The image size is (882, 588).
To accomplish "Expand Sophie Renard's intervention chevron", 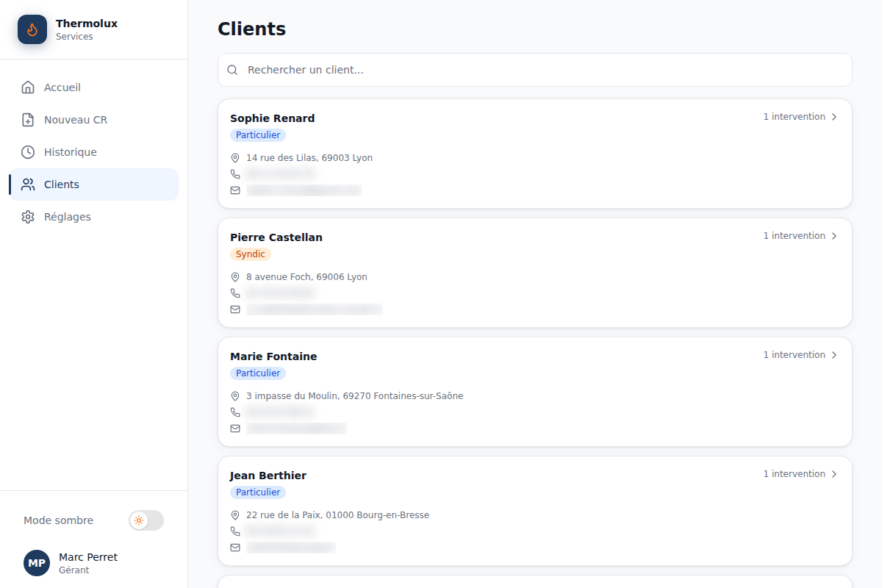I will (834, 117).
